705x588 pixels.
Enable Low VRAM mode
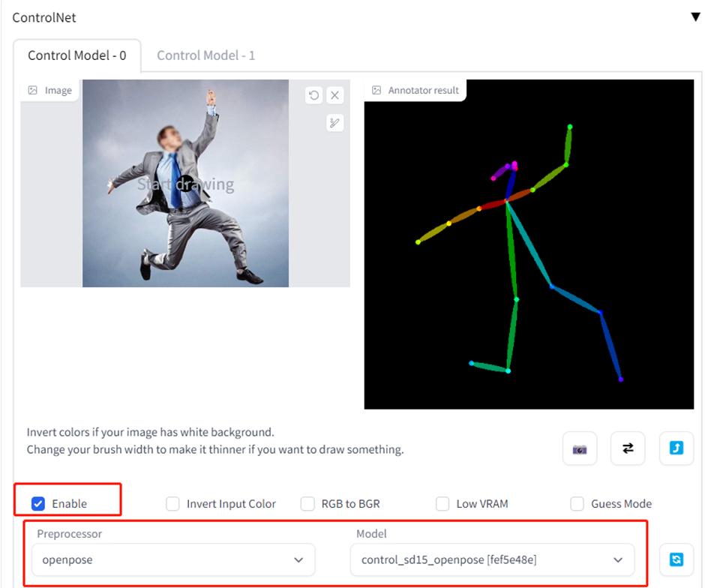click(x=442, y=503)
